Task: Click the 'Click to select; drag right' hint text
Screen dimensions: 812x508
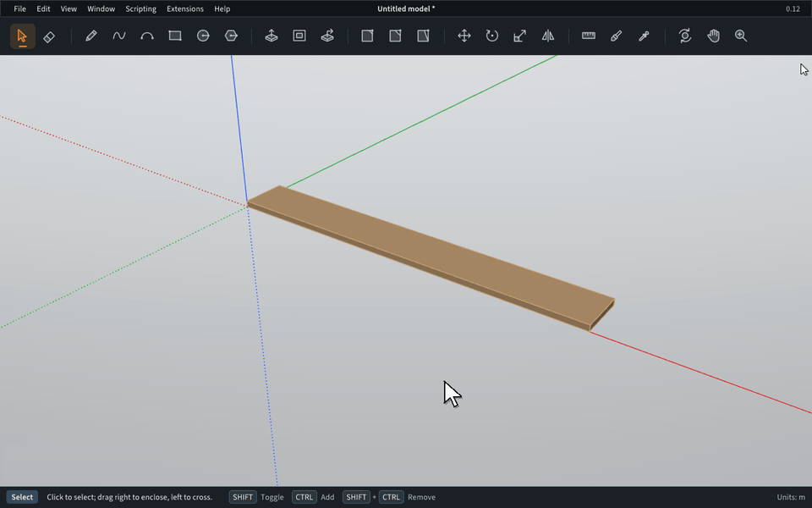Action: tap(129, 497)
